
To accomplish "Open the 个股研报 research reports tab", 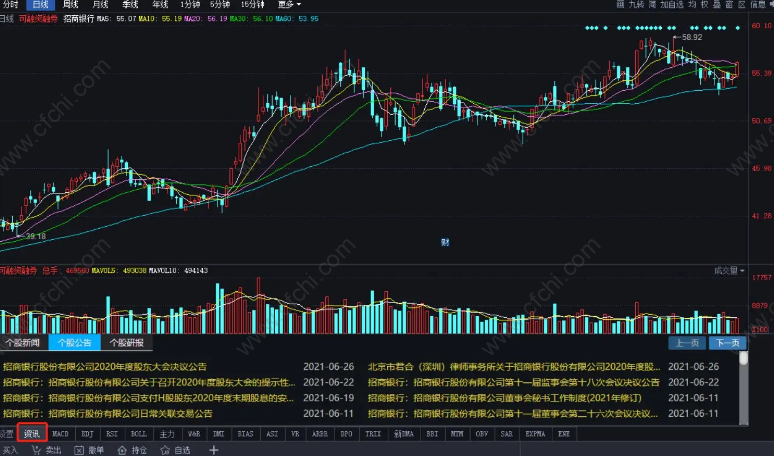I will [126, 342].
